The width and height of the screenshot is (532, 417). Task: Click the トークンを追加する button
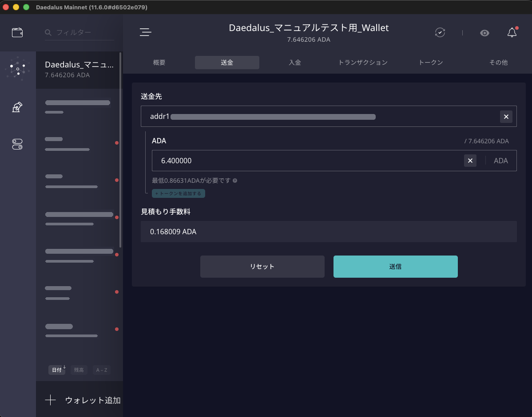[x=179, y=193]
